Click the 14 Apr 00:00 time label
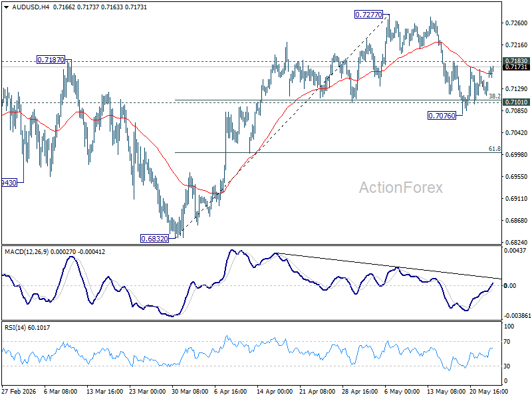The image size is (532, 399). point(275,392)
